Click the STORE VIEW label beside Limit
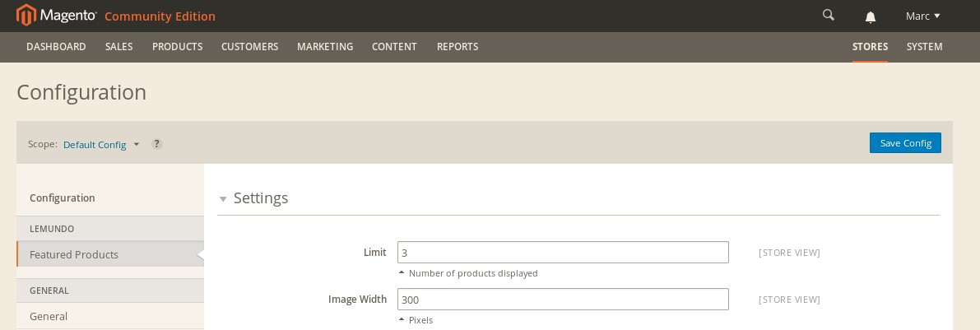 [789, 253]
